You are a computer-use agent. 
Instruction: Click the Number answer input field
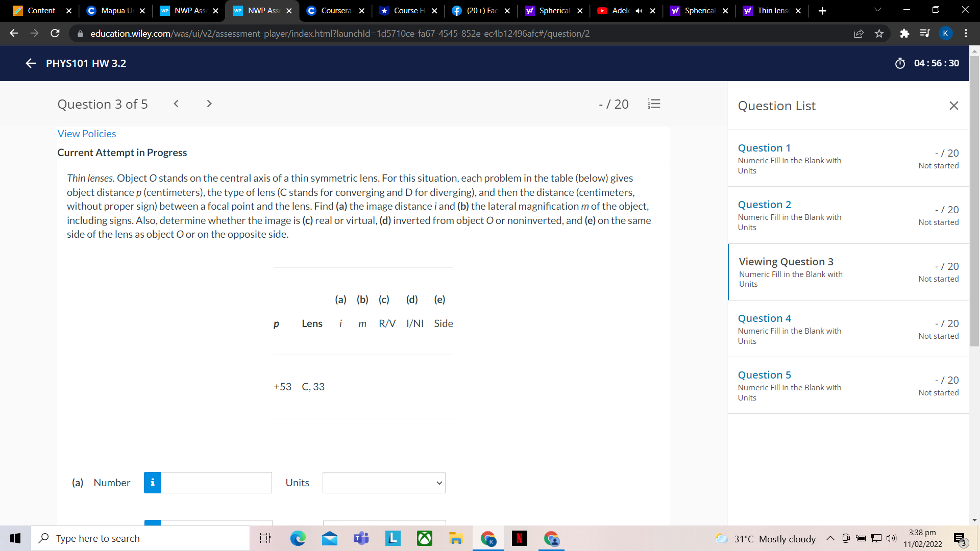[216, 482]
